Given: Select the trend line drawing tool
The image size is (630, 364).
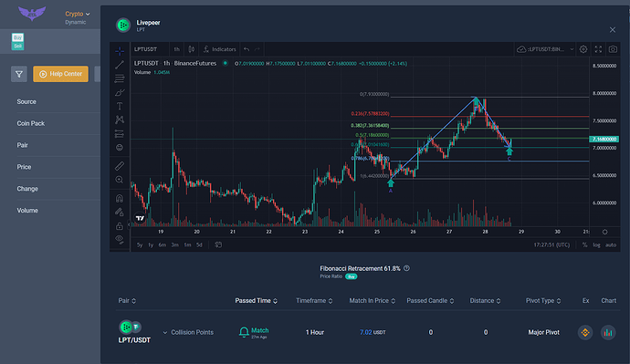Looking at the screenshot, I should 120,65.
